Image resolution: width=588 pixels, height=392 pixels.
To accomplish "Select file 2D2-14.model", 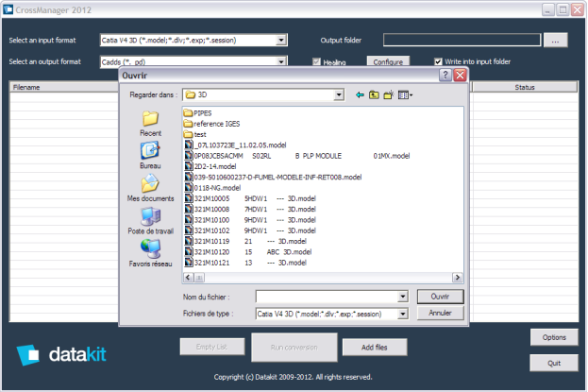I will [x=210, y=166].
